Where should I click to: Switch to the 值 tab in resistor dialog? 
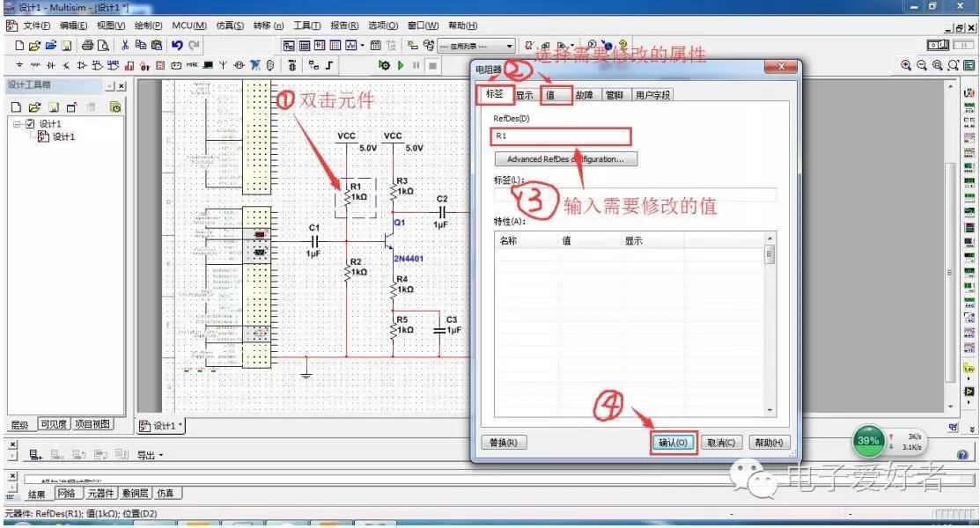tap(556, 95)
